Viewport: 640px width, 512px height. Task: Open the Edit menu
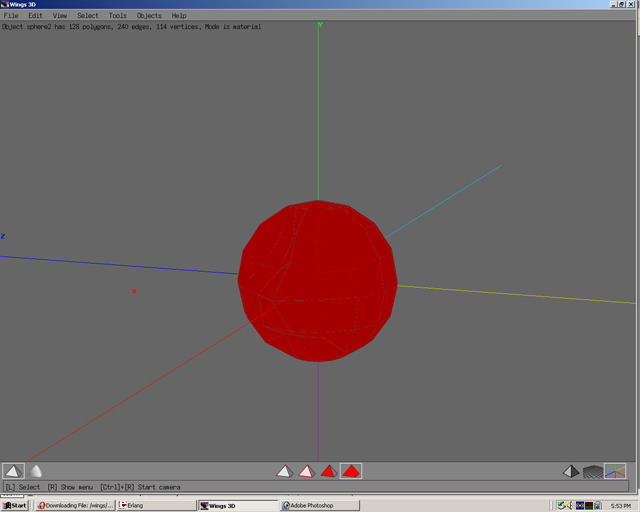[x=35, y=16]
